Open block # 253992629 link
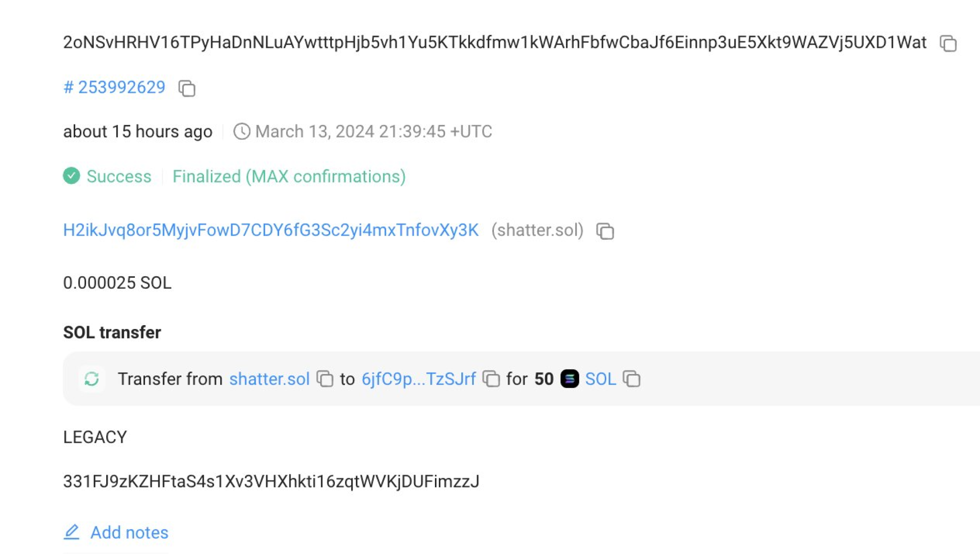This screenshot has height=554, width=980. point(115,87)
